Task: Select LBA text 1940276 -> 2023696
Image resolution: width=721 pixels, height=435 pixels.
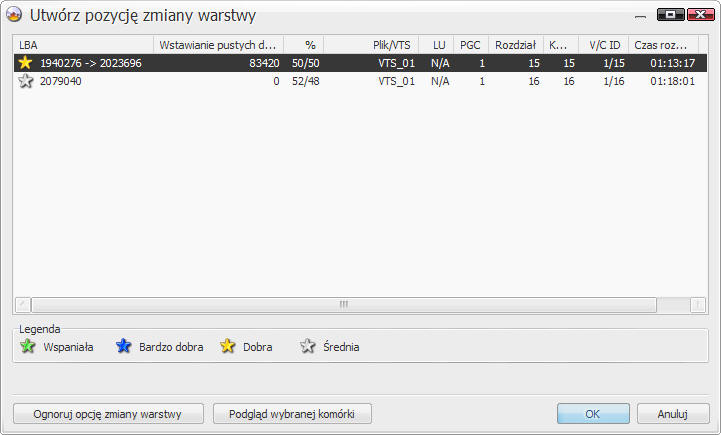Action: [x=91, y=63]
